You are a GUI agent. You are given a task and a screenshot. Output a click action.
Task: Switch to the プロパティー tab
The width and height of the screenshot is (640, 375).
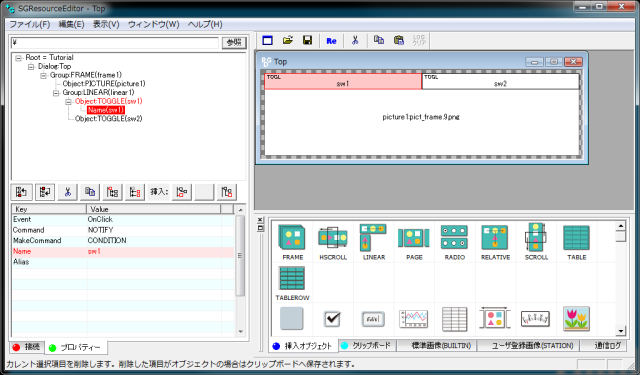[76, 348]
